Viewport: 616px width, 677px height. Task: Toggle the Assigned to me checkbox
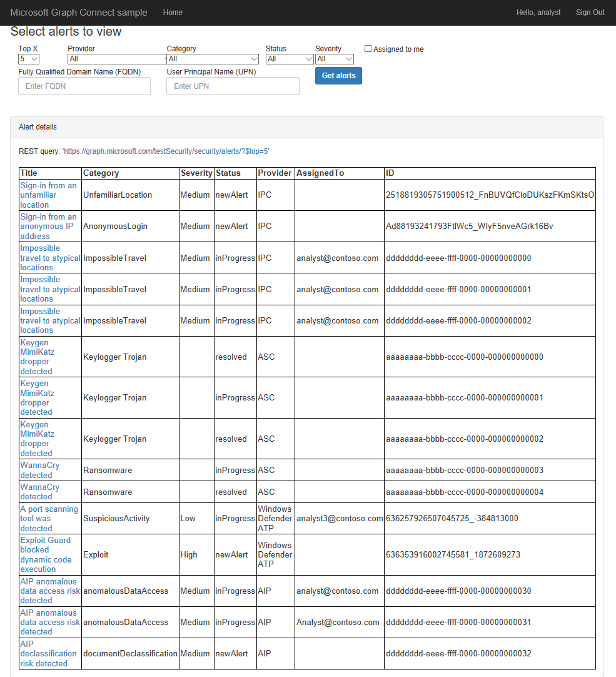coord(368,49)
